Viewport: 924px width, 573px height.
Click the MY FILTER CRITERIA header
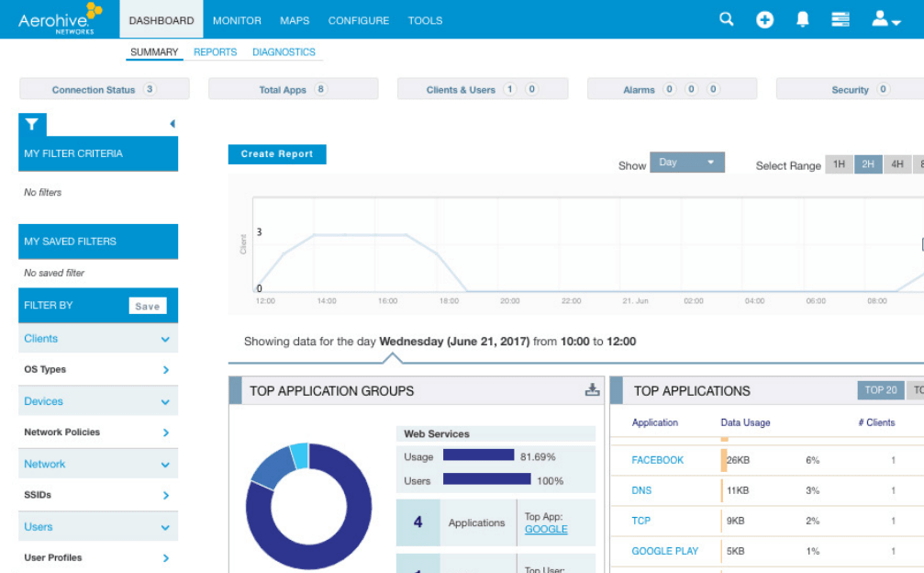click(x=98, y=154)
